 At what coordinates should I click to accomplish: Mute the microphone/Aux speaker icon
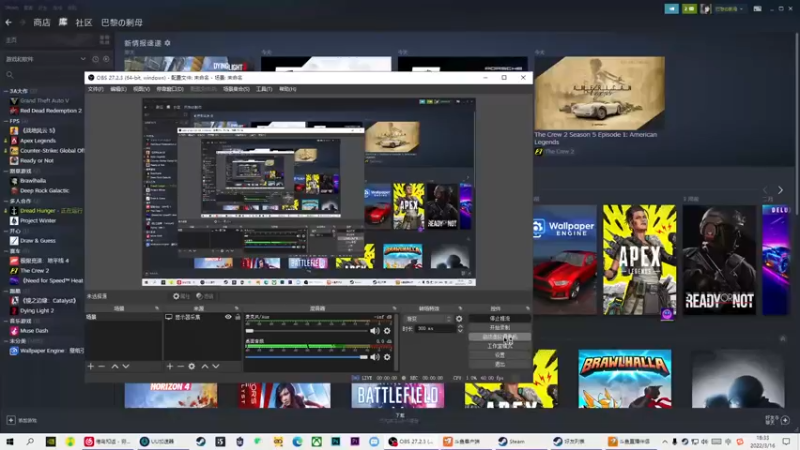tap(375, 331)
